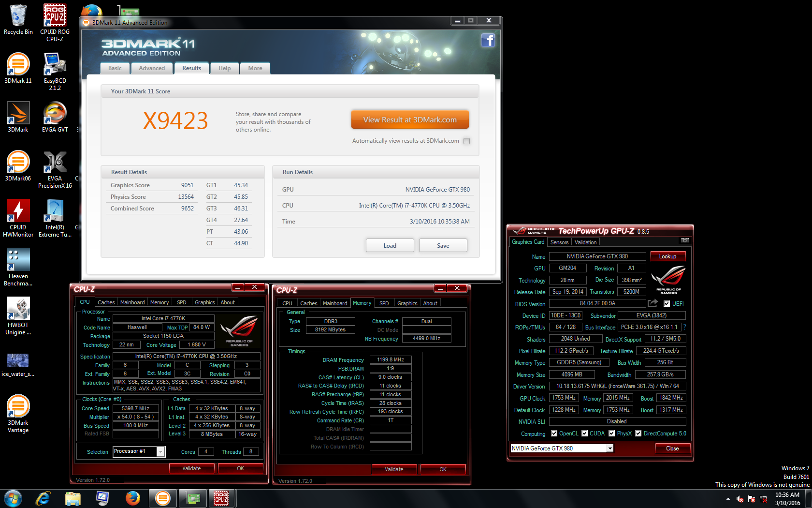This screenshot has width=812, height=508.
Task: Open HWBOT Unigine desktop icon
Action: tap(18, 316)
